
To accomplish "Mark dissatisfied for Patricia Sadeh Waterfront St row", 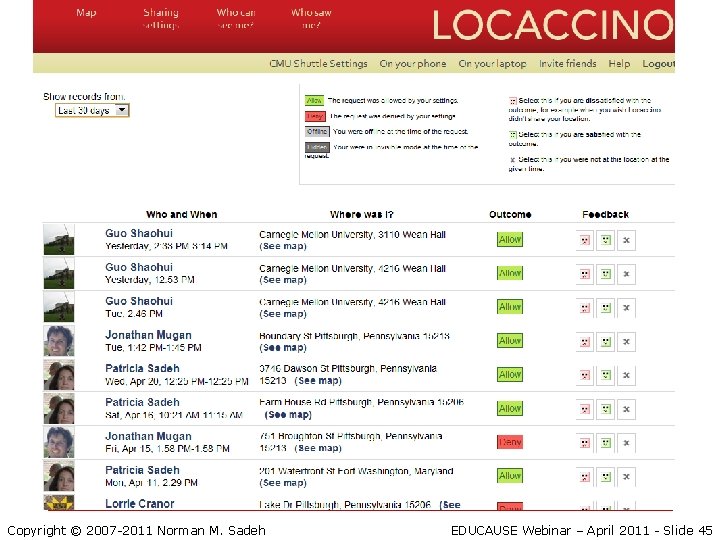I will pos(585,477).
